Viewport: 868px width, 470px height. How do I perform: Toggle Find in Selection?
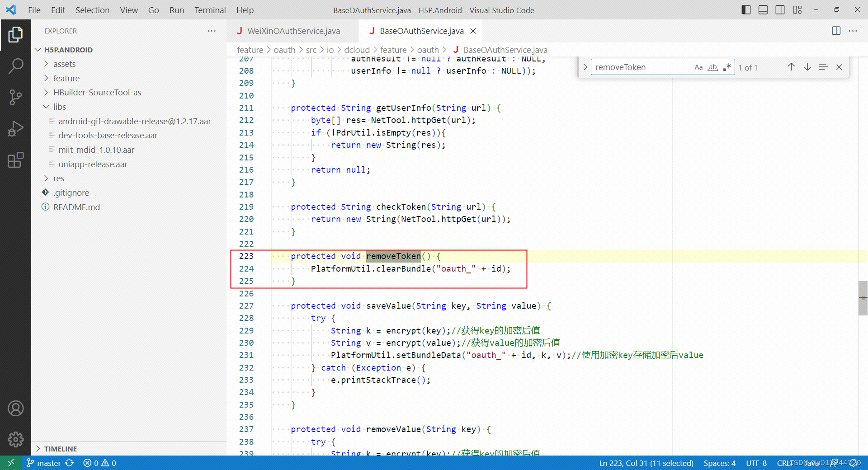tap(823, 67)
